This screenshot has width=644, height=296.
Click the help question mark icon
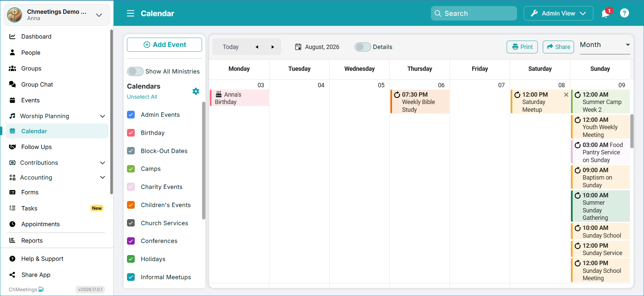point(625,13)
